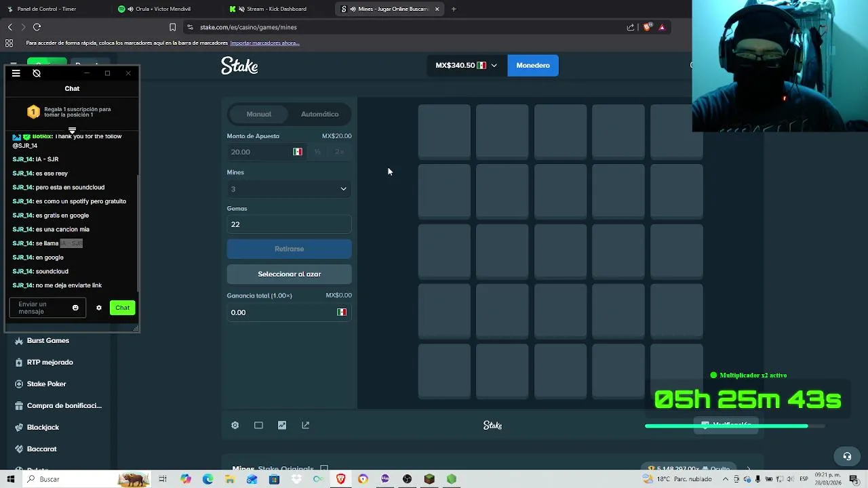Click the Stake logo in site header
868x488 pixels.
click(x=239, y=66)
